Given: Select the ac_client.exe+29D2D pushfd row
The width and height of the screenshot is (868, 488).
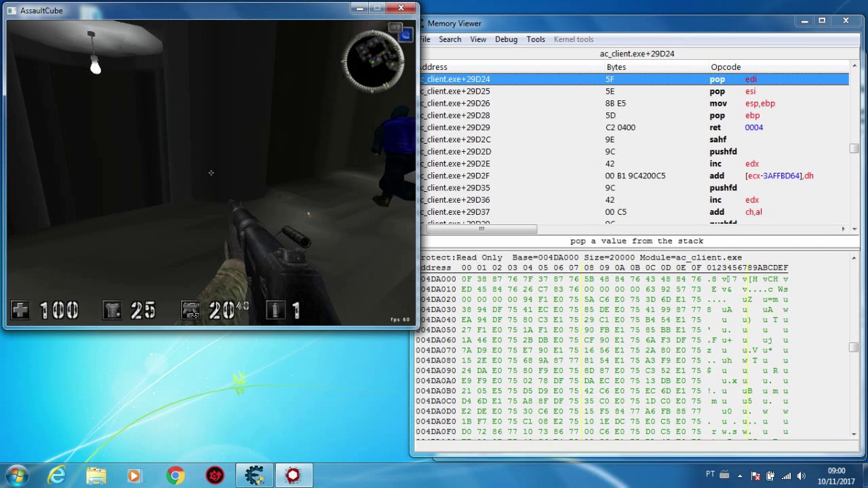Looking at the screenshot, I should (x=633, y=152).
